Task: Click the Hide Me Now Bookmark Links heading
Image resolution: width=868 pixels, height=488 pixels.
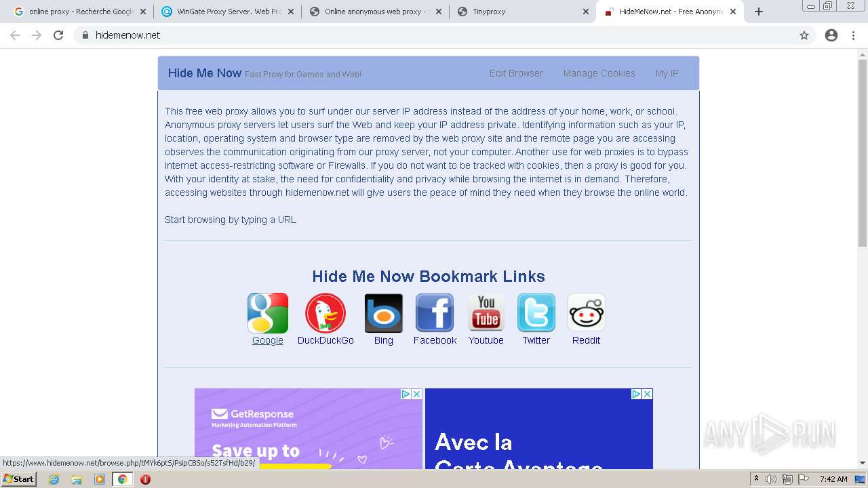Action: pos(429,277)
